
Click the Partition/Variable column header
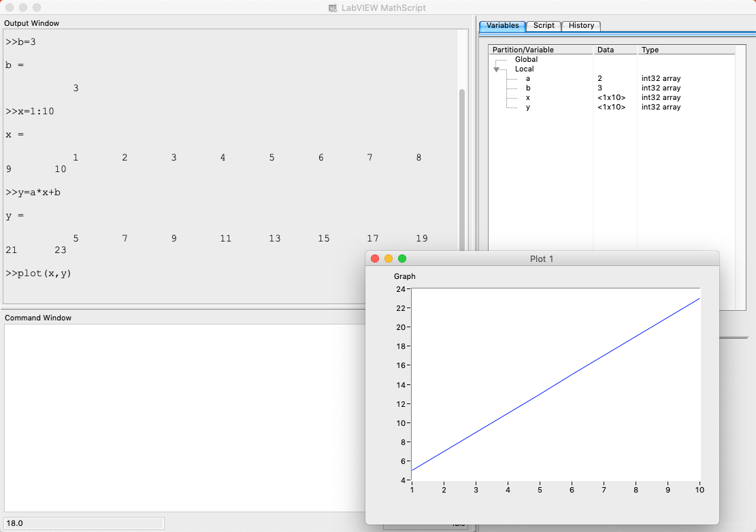coord(540,50)
